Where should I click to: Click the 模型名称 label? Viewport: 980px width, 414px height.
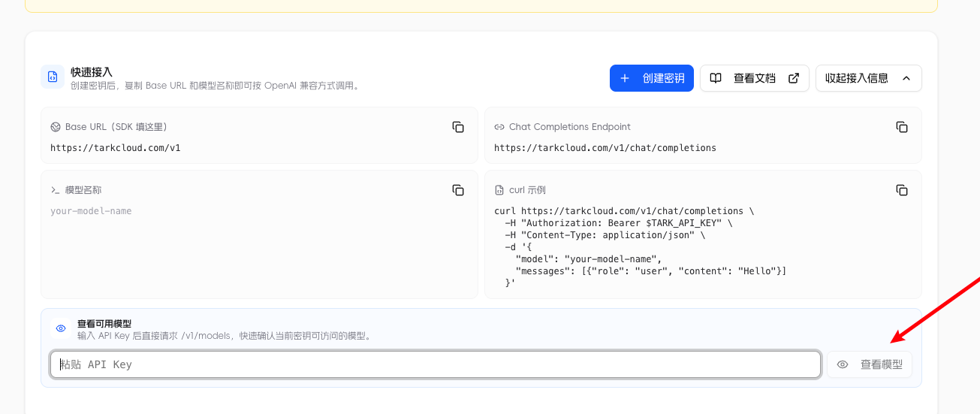[83, 190]
